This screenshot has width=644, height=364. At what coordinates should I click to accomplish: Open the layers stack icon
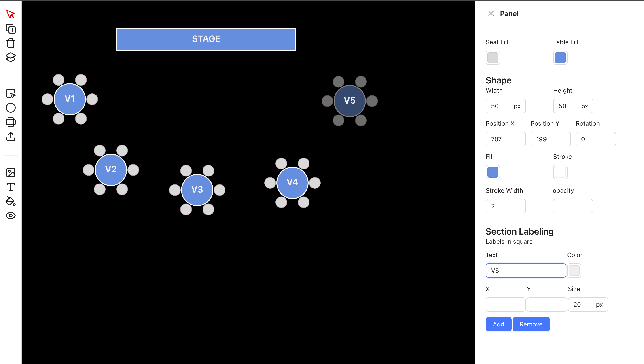pyautogui.click(x=11, y=57)
